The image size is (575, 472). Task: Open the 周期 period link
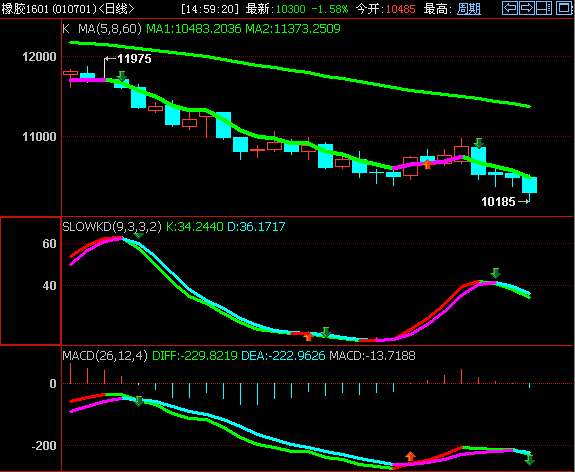469,8
